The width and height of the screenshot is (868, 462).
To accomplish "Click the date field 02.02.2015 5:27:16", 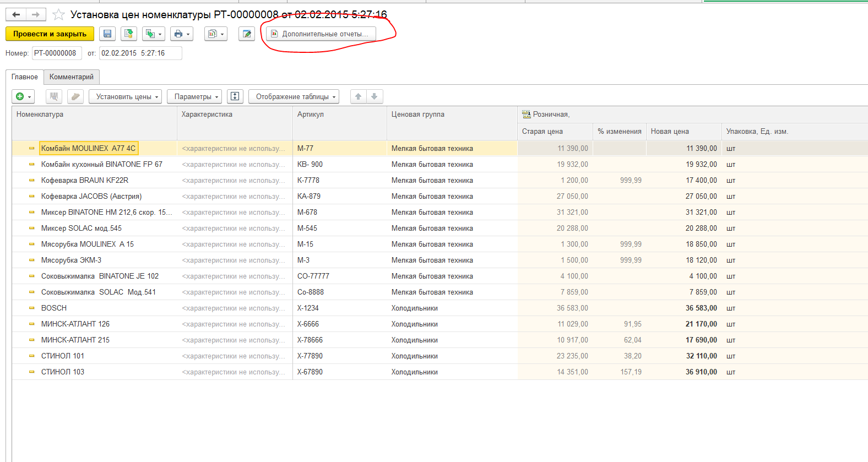I will (140, 53).
